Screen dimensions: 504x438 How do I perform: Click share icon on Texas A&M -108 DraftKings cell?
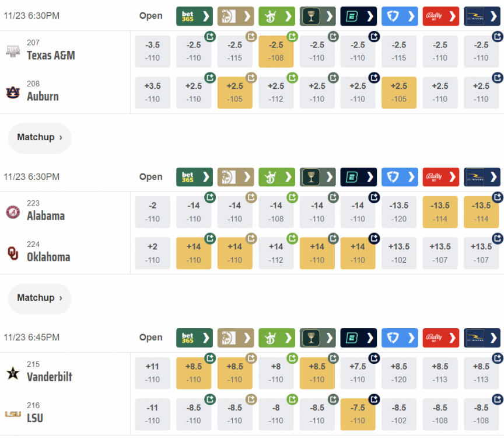coord(292,37)
